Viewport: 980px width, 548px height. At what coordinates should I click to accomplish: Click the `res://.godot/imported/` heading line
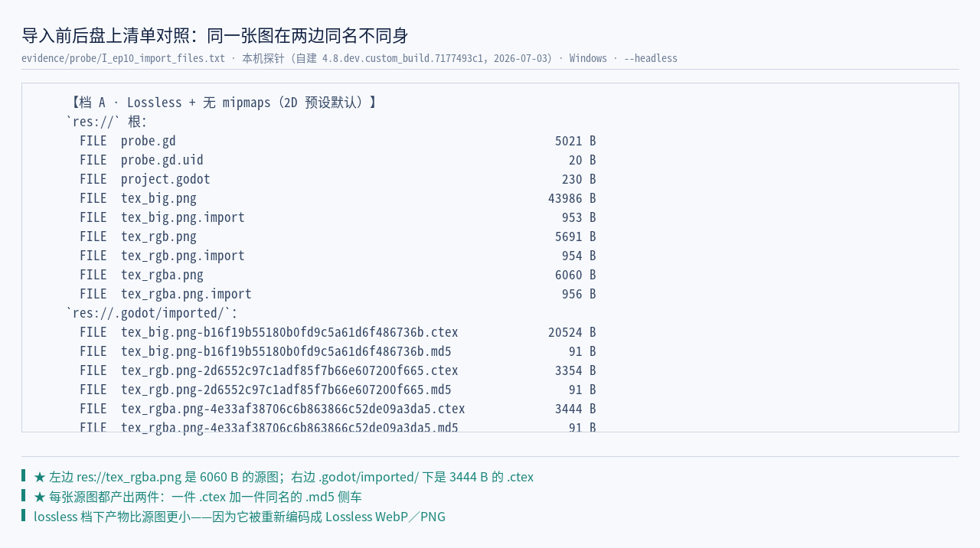click(x=152, y=313)
